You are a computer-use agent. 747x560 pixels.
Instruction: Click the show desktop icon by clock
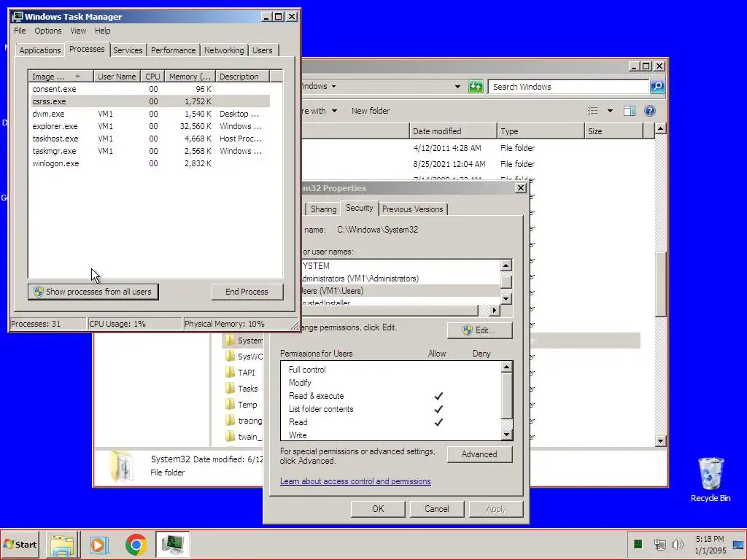tap(738, 545)
